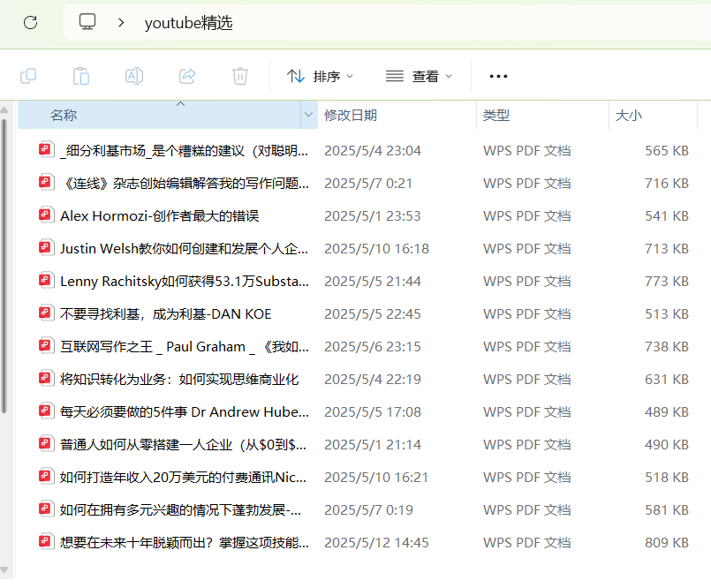Click the Rename icon in toolbar
The width and height of the screenshot is (711, 588).
click(x=134, y=76)
